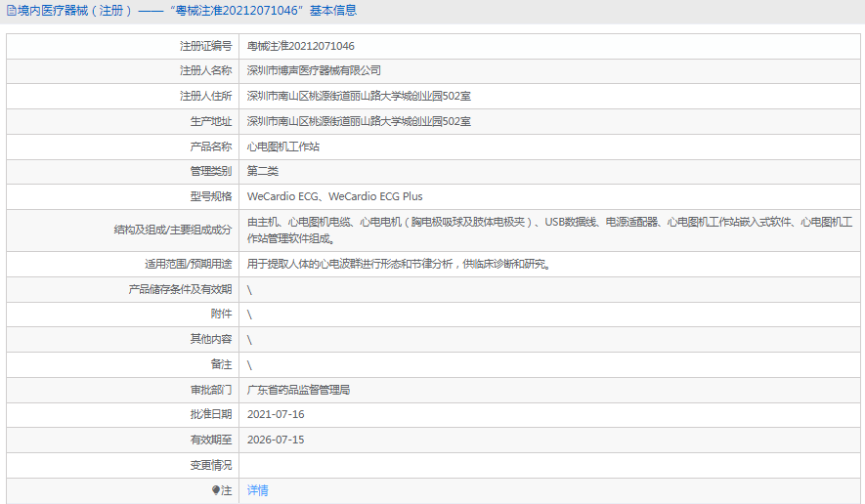Click the bullet icon next to 注 label
The height and width of the screenshot is (504, 865).
point(217,490)
